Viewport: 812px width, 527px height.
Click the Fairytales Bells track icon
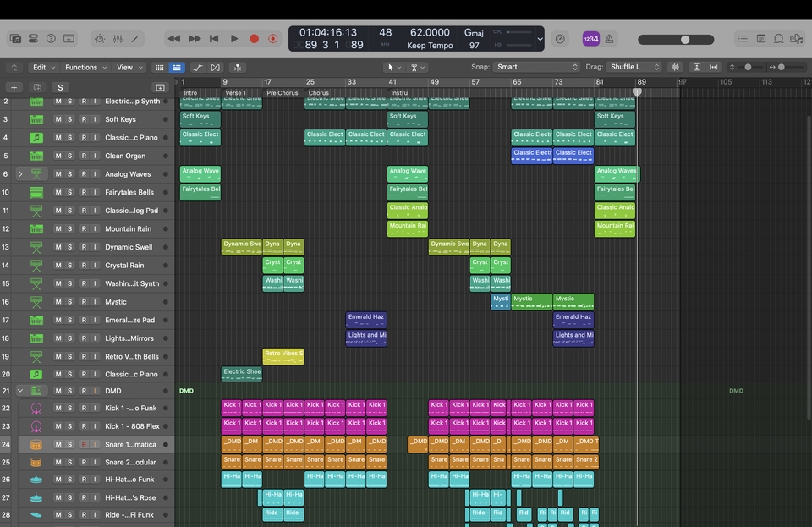(x=36, y=193)
